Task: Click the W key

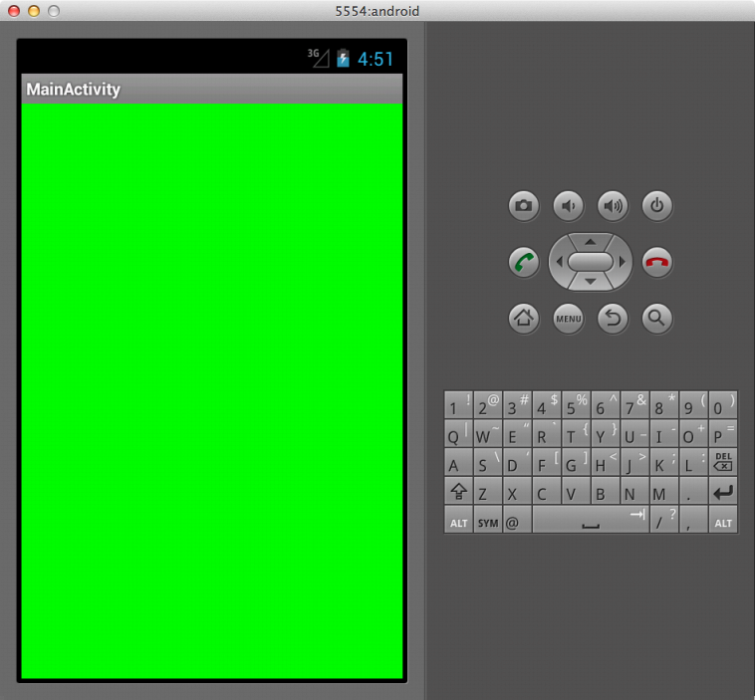Action: pyautogui.click(x=488, y=433)
